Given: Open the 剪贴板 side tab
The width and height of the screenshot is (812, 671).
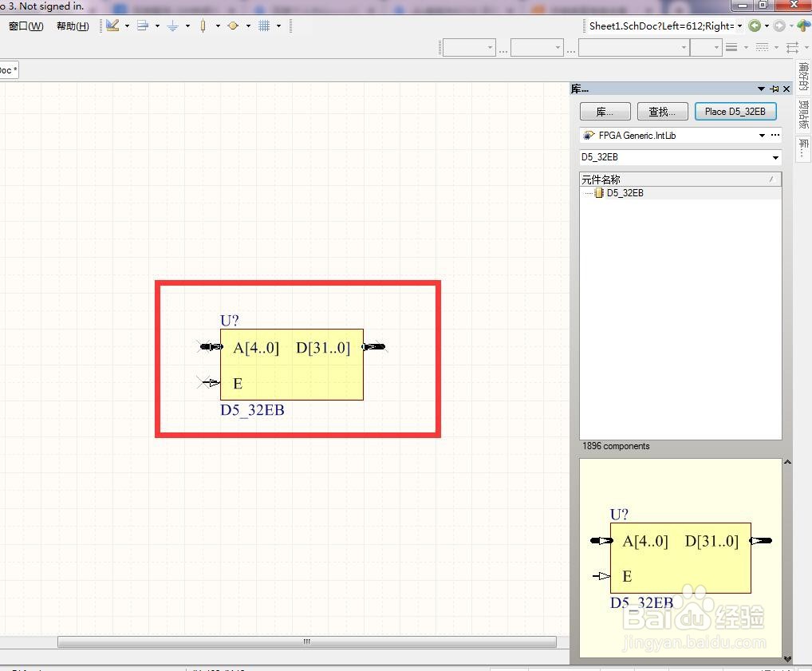Looking at the screenshot, I should point(804,115).
